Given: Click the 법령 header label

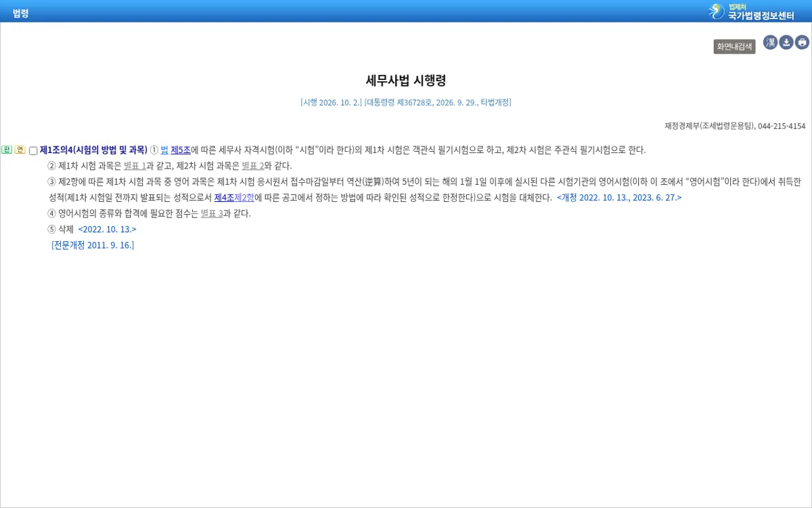Looking at the screenshot, I should [x=20, y=12].
